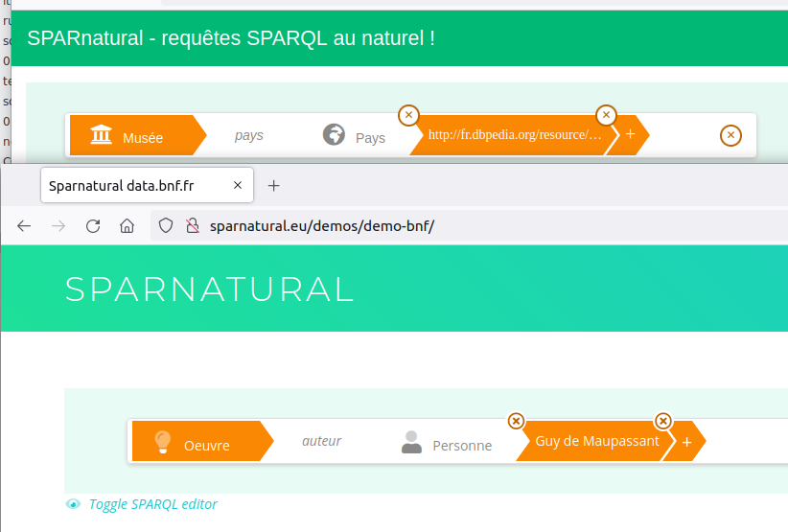Open a new browser tab
The height and width of the screenshot is (532, 788).
(x=273, y=186)
